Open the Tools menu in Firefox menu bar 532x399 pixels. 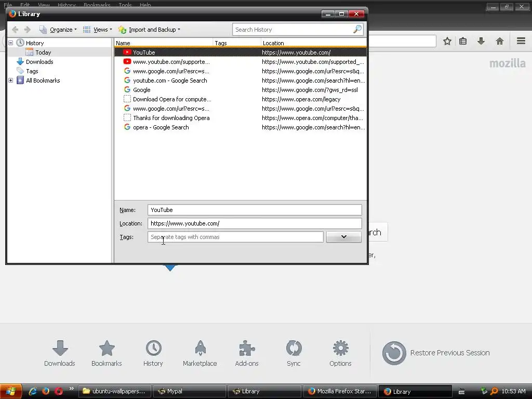125,5
